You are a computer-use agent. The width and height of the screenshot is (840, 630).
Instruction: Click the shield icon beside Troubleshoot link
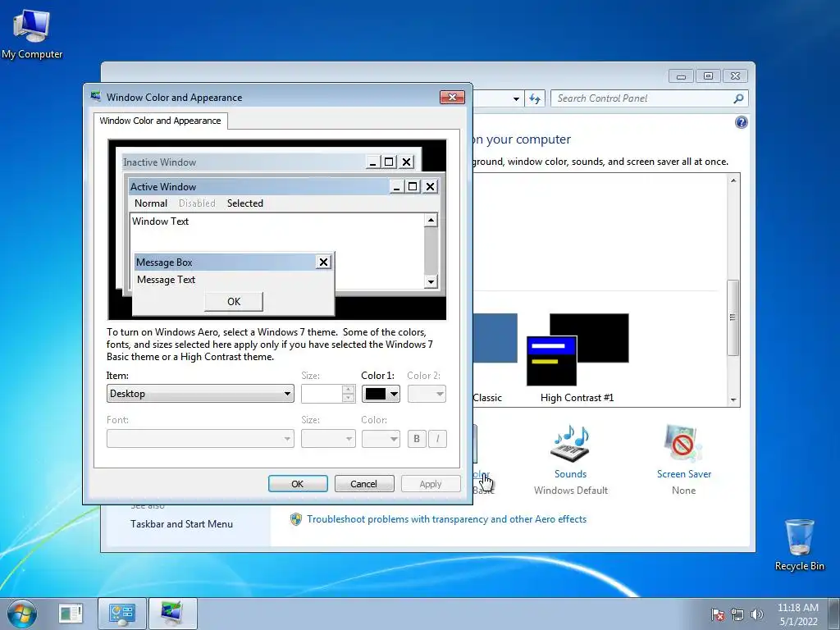coord(295,519)
